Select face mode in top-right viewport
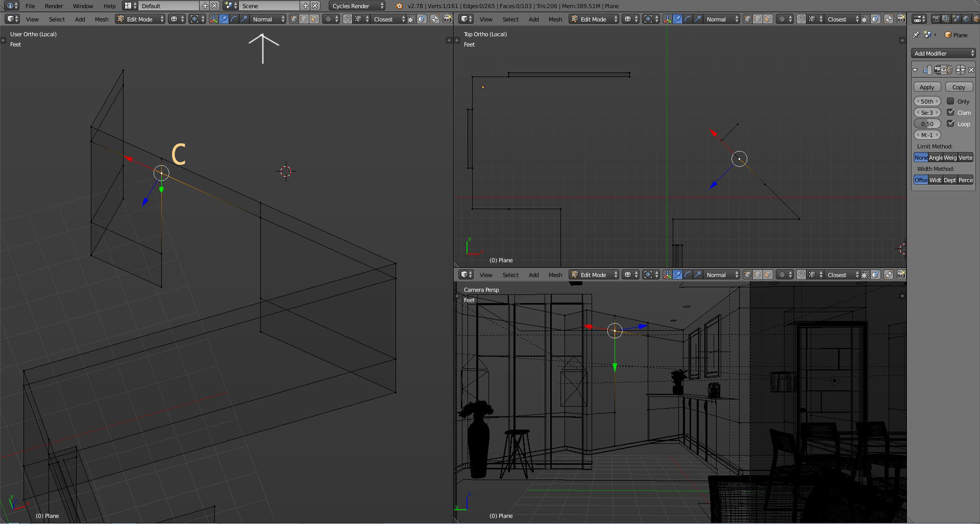 click(x=768, y=19)
